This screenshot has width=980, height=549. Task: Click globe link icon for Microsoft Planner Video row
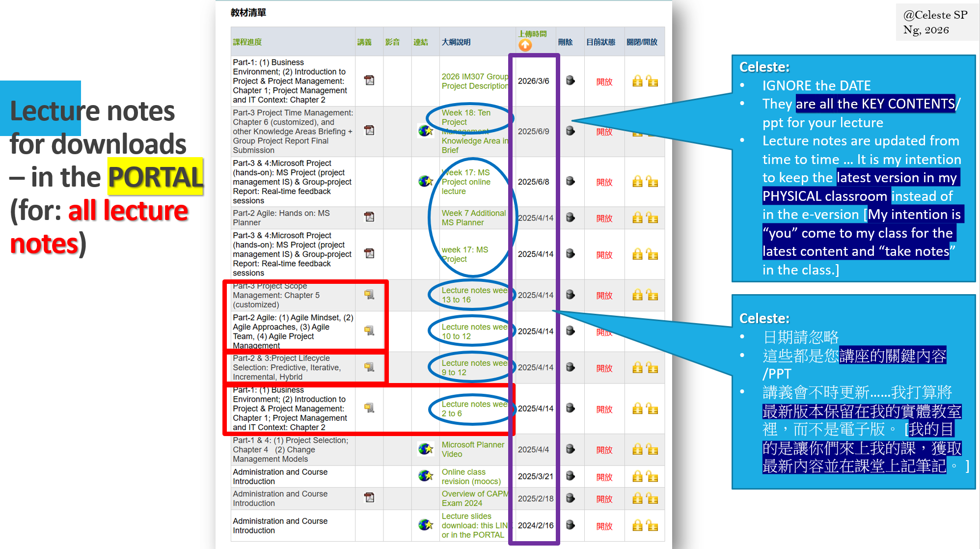pyautogui.click(x=425, y=449)
